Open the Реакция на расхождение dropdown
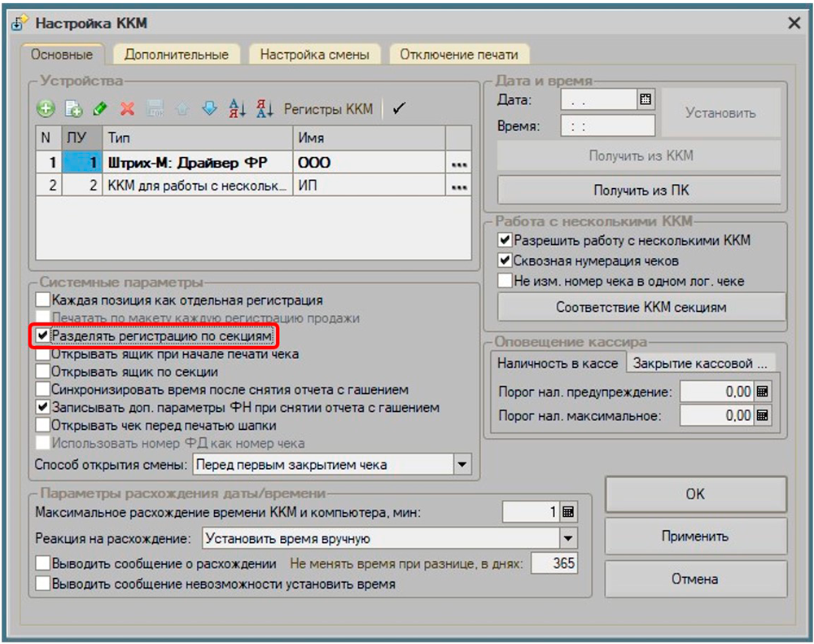Viewport: 814px width, 644px height. point(567,538)
